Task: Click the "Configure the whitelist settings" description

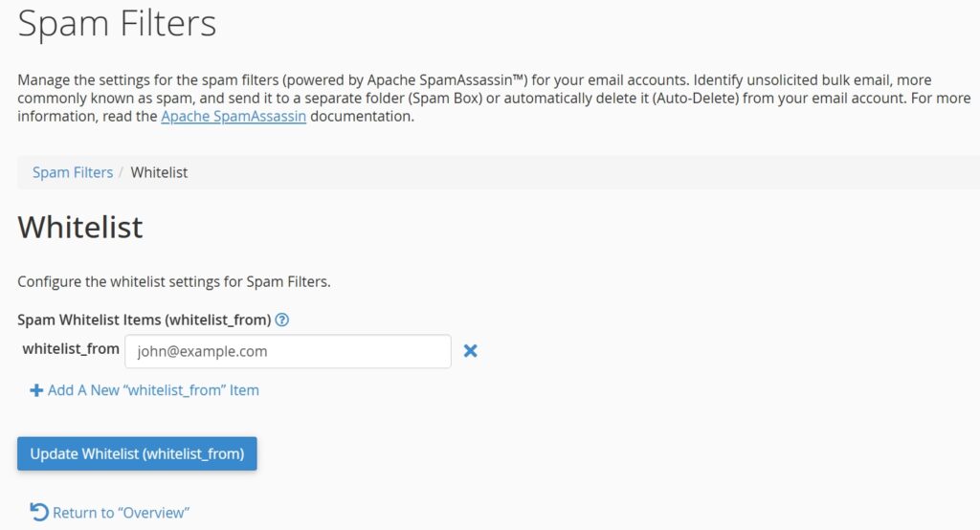Action: (x=173, y=282)
